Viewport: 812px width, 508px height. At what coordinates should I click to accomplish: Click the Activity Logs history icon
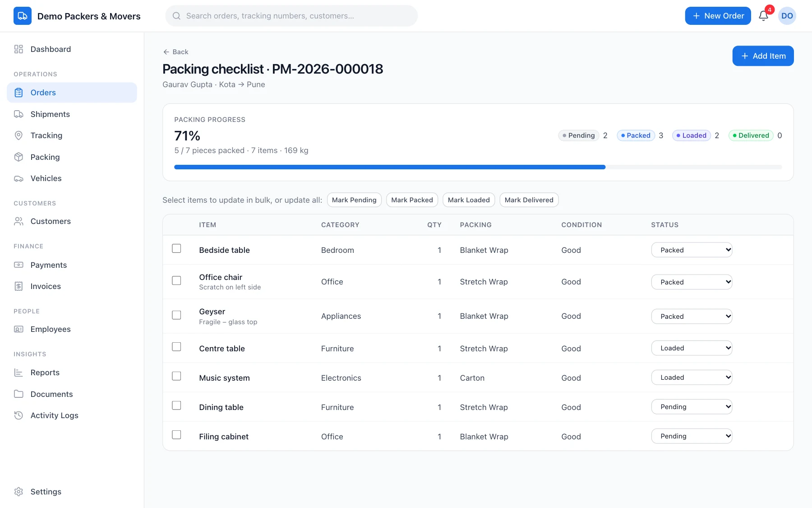(18, 415)
